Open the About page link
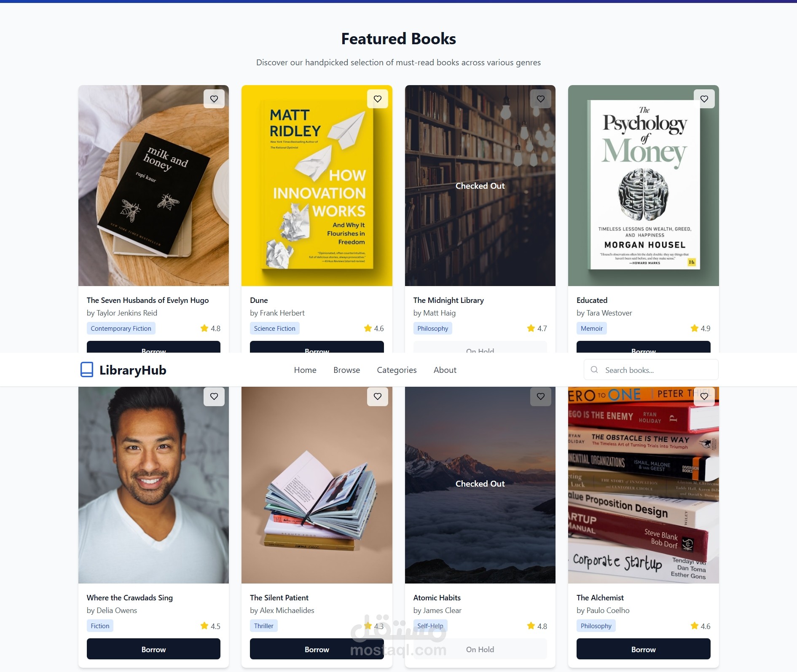The width and height of the screenshot is (797, 672). coord(445,370)
